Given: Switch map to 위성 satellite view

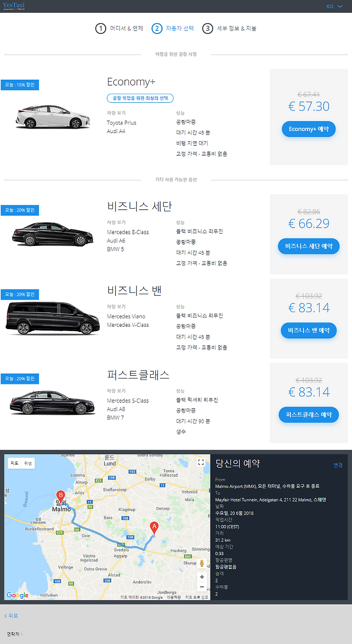Looking at the screenshot, I should pyautogui.click(x=28, y=463).
